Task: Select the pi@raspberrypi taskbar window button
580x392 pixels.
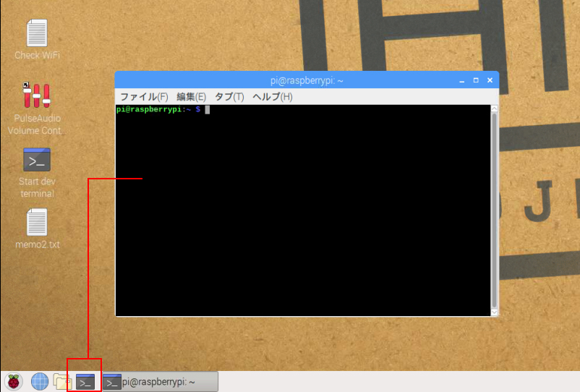Action: coord(160,382)
